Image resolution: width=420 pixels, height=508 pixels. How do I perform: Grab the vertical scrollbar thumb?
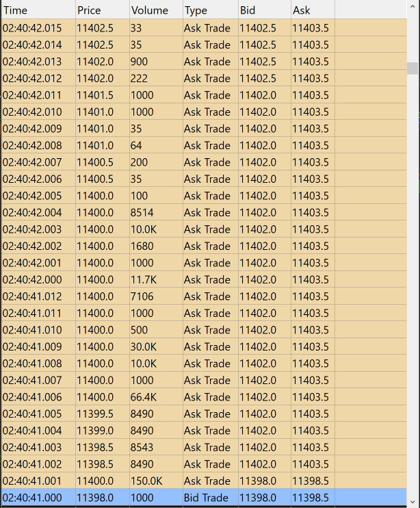tap(412, 68)
